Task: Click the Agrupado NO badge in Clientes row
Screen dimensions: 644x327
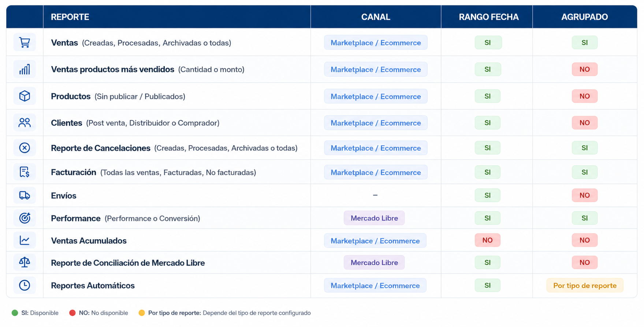Action: (x=585, y=123)
